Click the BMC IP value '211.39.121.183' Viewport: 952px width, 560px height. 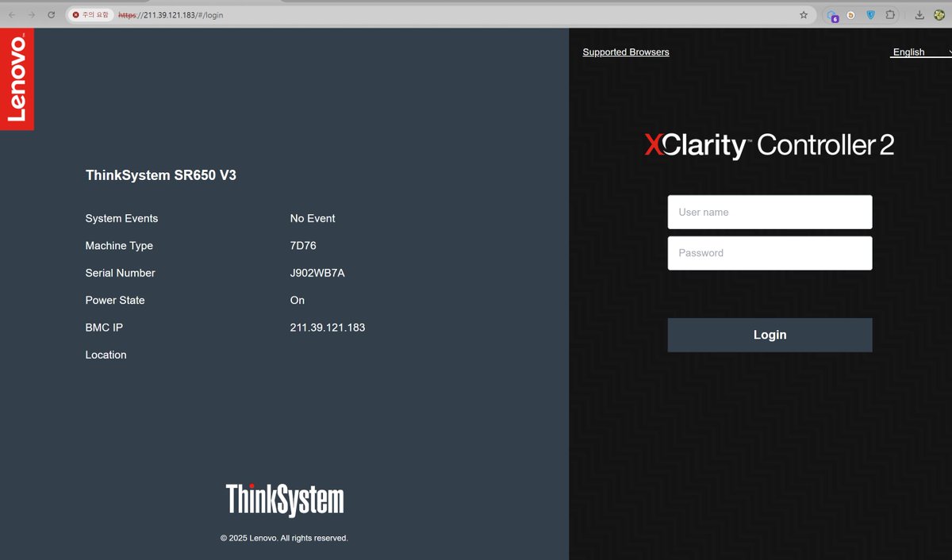[x=328, y=328]
